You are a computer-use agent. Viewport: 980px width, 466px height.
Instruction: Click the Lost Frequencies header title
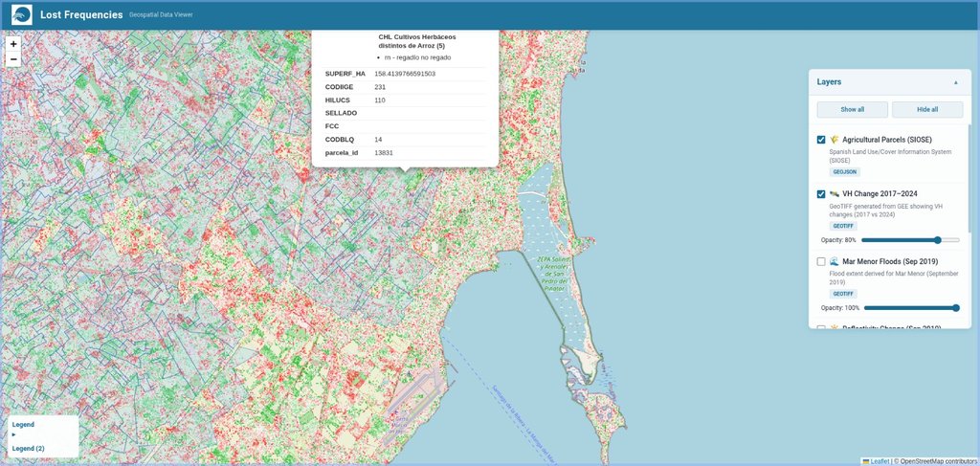point(81,15)
